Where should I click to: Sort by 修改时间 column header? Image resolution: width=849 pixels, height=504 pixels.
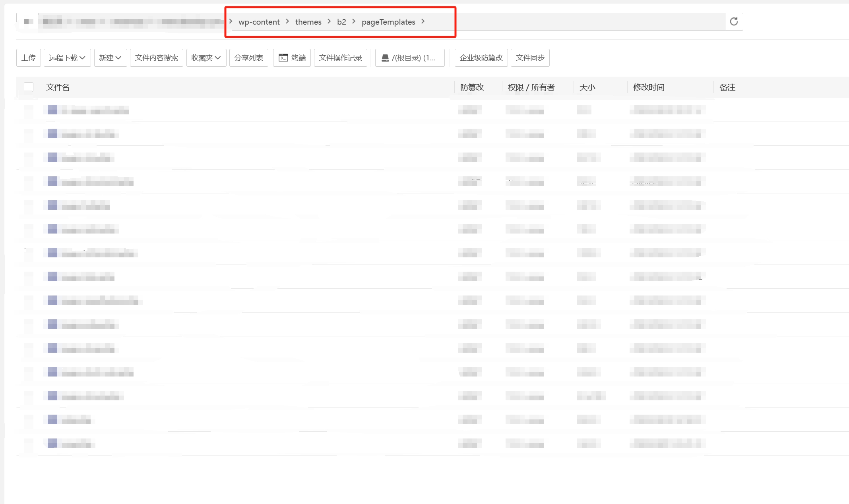[x=649, y=87]
